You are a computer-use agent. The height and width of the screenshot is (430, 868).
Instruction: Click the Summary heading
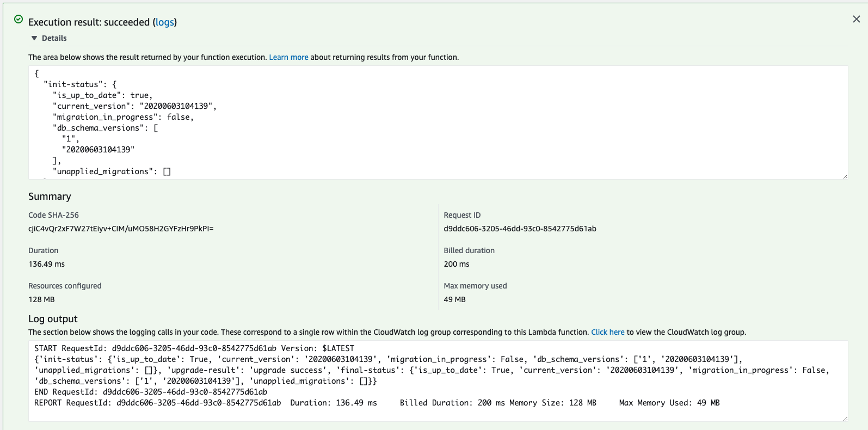(x=50, y=196)
